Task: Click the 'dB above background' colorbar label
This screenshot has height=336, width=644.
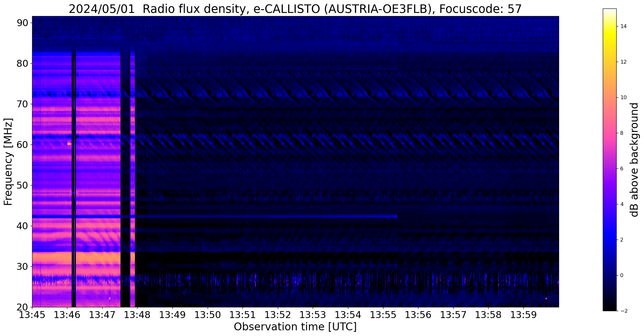Action: pyautogui.click(x=634, y=160)
